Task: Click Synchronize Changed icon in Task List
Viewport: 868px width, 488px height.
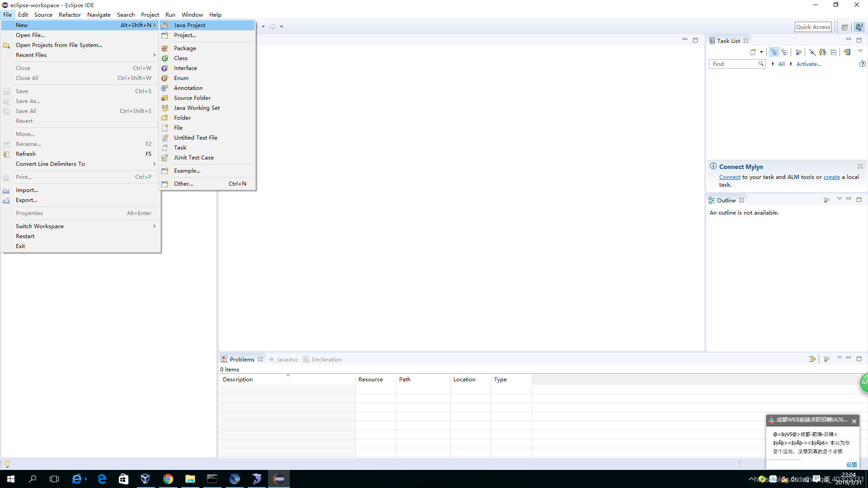Action: [x=847, y=52]
